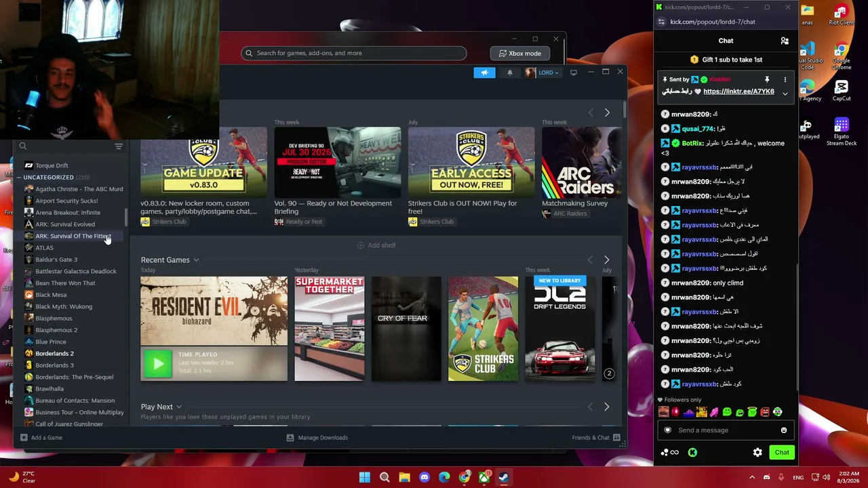Open Riot Client desktop shortcut
The width and height of the screenshot is (868, 488).
pos(842,15)
